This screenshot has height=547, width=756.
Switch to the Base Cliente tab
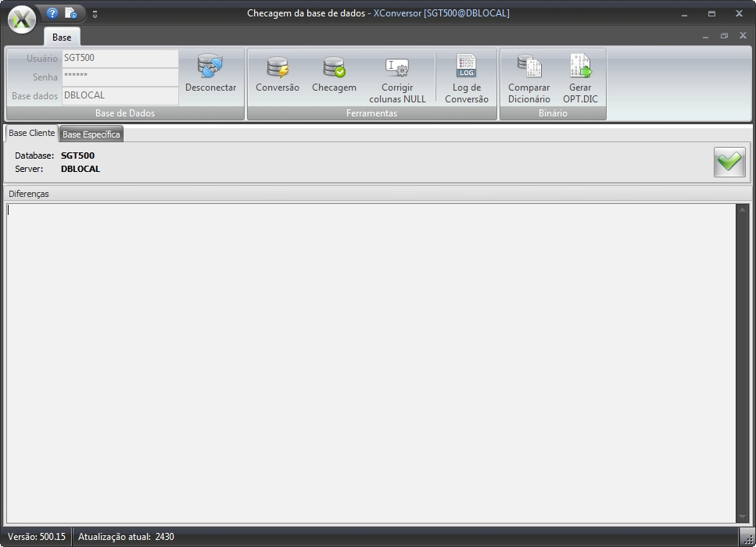click(31, 134)
